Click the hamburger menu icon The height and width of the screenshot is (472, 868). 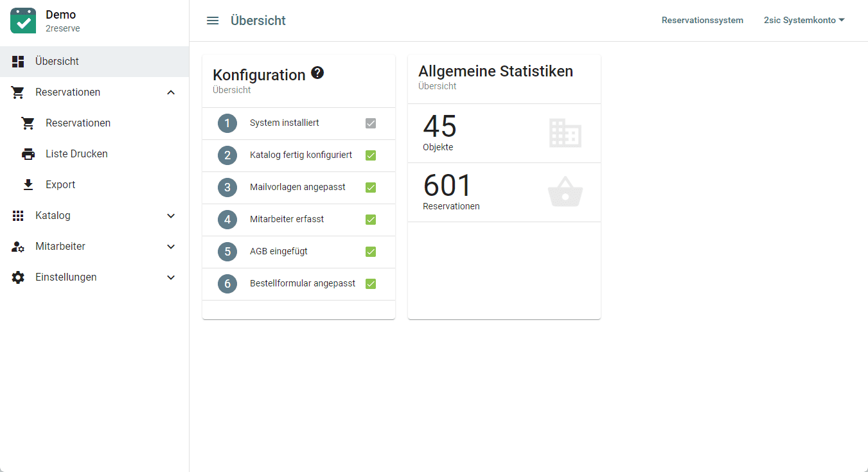(x=213, y=21)
